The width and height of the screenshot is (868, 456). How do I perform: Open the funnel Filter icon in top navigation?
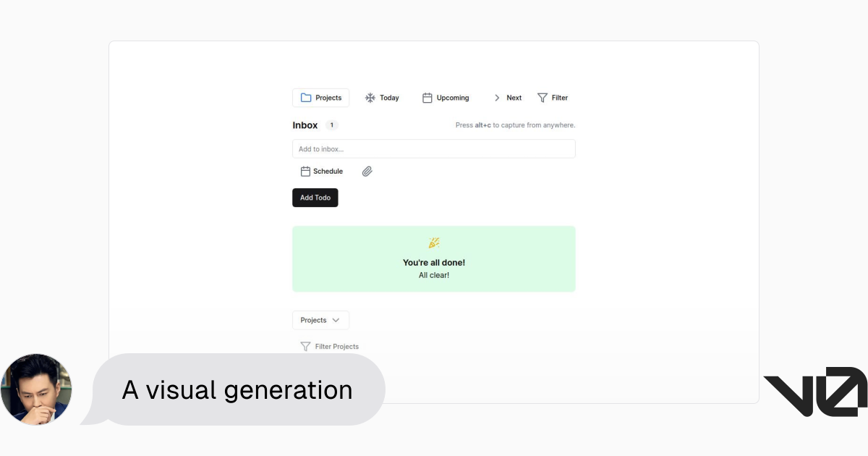542,98
